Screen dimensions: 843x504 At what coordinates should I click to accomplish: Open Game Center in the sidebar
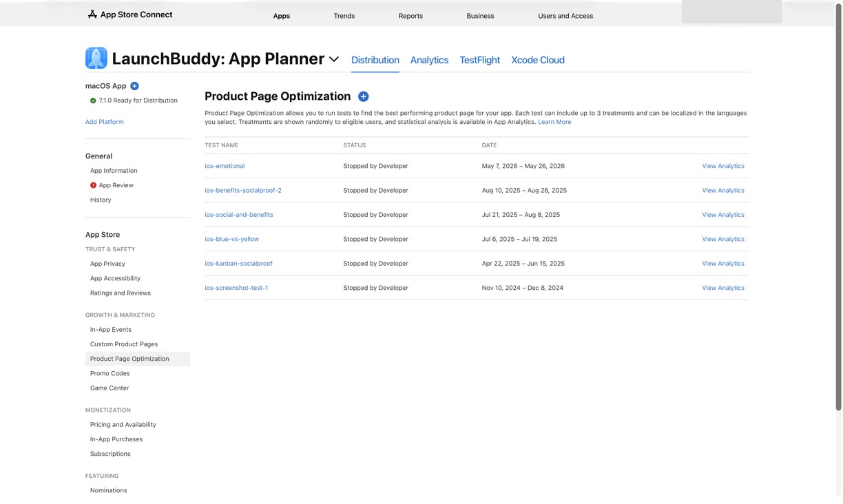[110, 388]
